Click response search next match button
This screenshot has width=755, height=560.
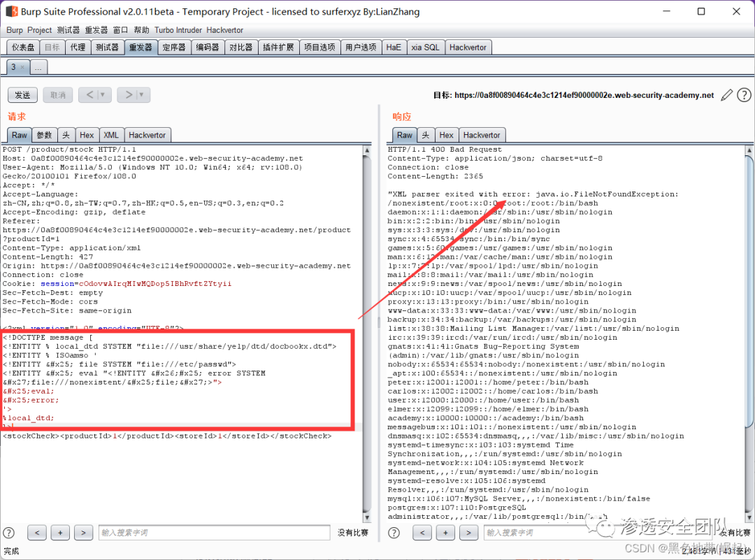[468, 533]
